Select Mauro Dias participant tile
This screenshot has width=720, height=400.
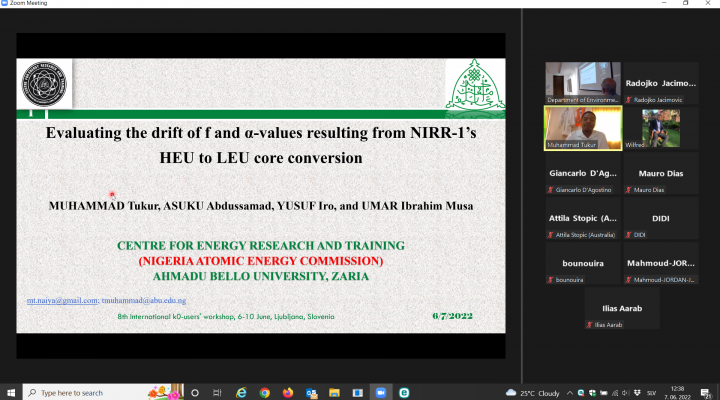pos(661,173)
